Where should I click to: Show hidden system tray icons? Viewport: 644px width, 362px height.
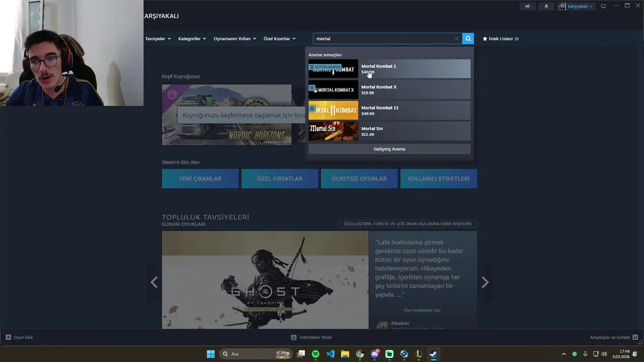click(x=563, y=354)
